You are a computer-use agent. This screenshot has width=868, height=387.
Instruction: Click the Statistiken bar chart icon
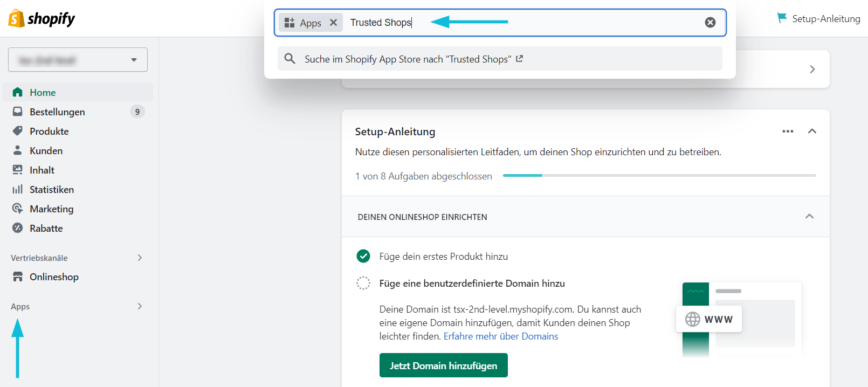[x=18, y=189]
